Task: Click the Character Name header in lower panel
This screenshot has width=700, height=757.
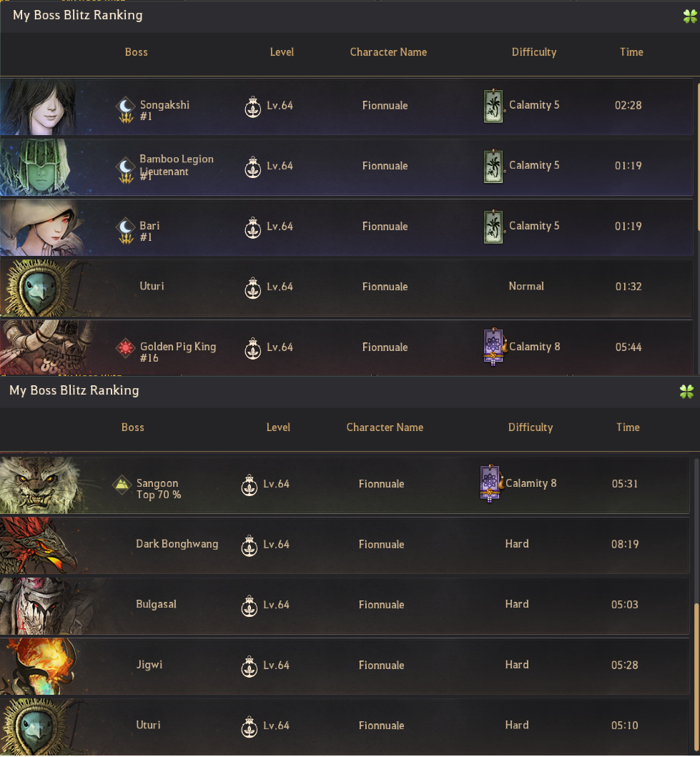Action: pyautogui.click(x=385, y=427)
